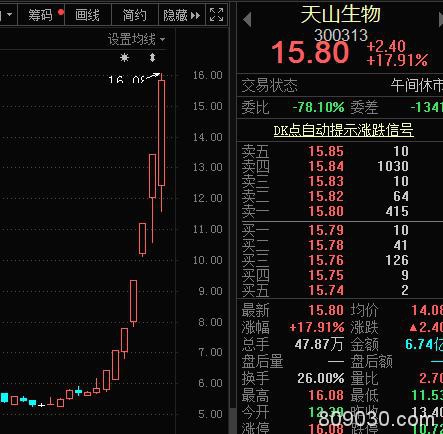Click the 涨幅 value +17.91%
443x434 pixels.
click(317, 327)
